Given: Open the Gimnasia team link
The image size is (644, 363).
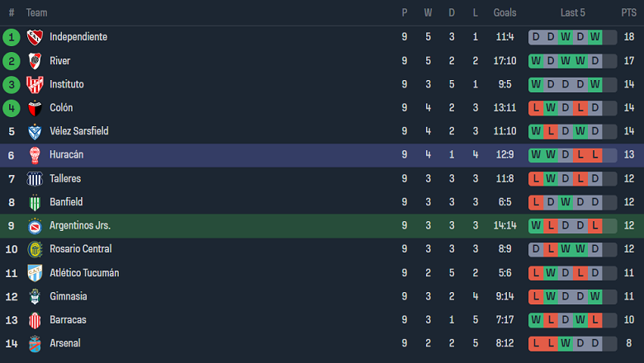Looking at the screenshot, I should 68,296.
